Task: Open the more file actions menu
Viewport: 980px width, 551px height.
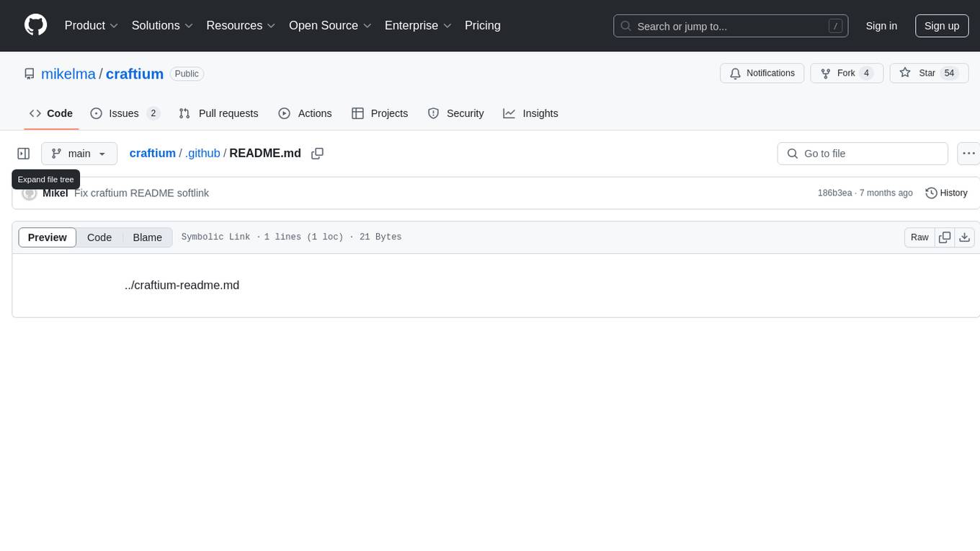Action: click(x=968, y=154)
